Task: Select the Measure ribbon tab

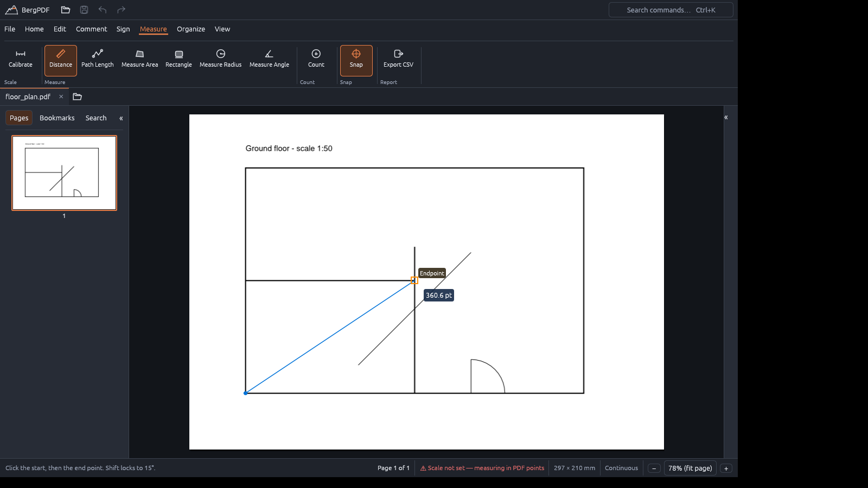Action: (154, 29)
